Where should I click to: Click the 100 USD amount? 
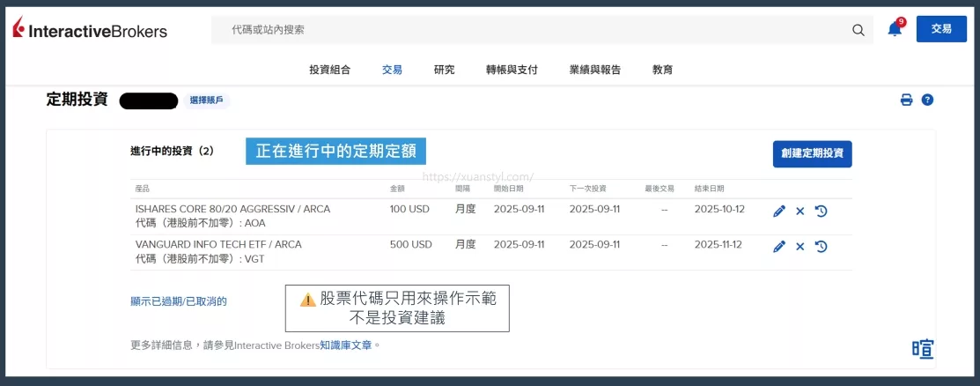409,209
